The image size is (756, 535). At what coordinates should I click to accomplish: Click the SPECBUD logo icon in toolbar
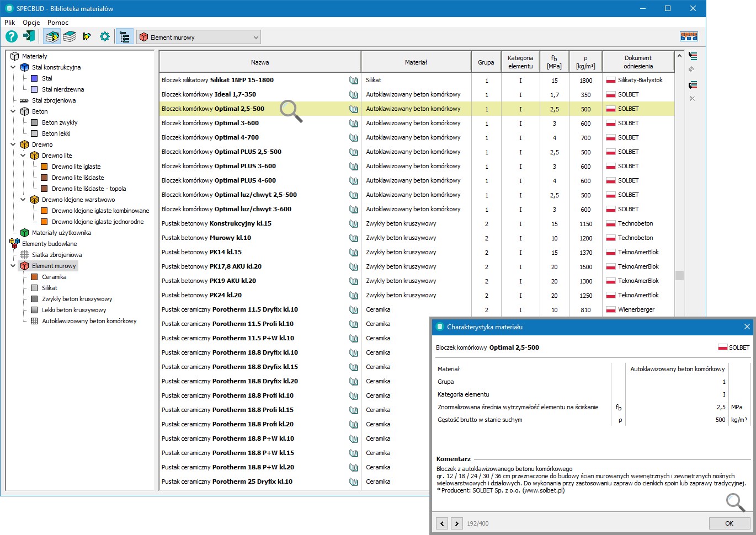click(x=689, y=37)
